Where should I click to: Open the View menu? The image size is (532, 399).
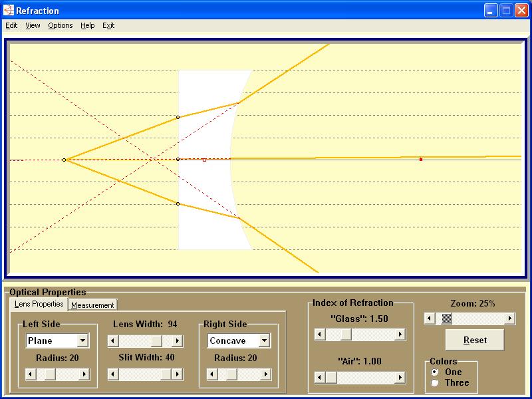33,25
